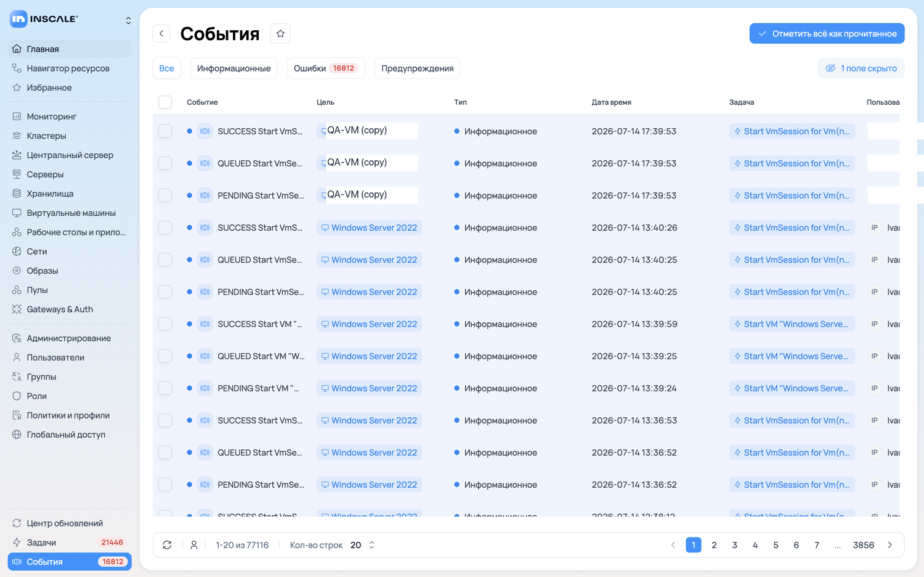Check the row QUEUED Start VmSe... at 13:40:25
Viewport: 924px width, 577px height.
click(165, 260)
